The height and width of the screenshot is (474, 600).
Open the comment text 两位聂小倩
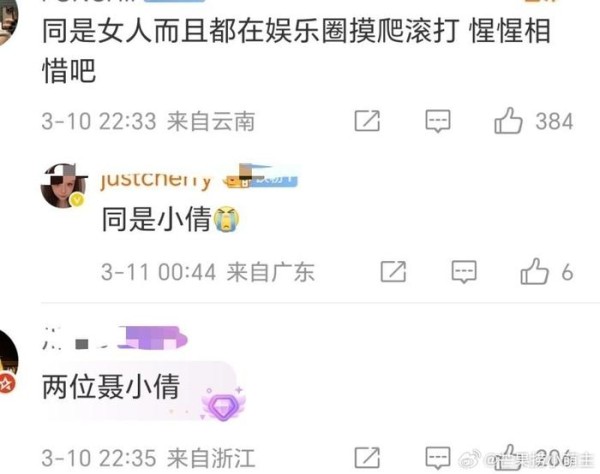(111, 386)
